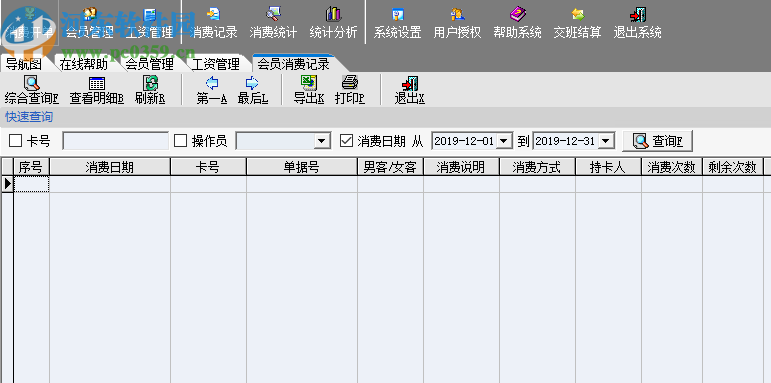Click the 快速查询 section label
The image size is (771, 383).
pyautogui.click(x=29, y=117)
